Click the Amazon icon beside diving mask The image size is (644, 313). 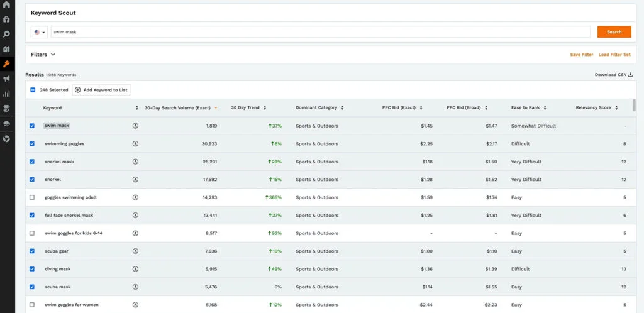[136, 269]
